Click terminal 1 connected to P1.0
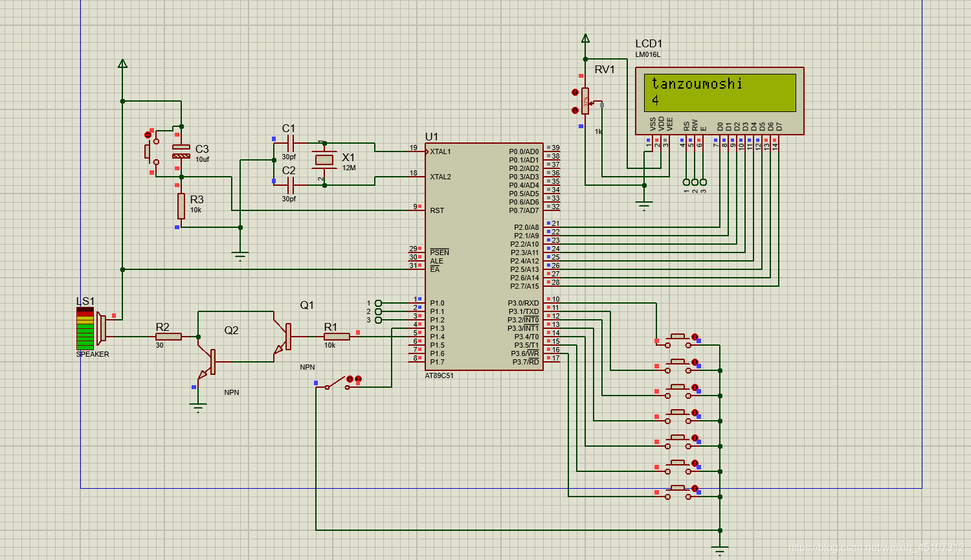Image resolution: width=971 pixels, height=560 pixels. pos(379,303)
